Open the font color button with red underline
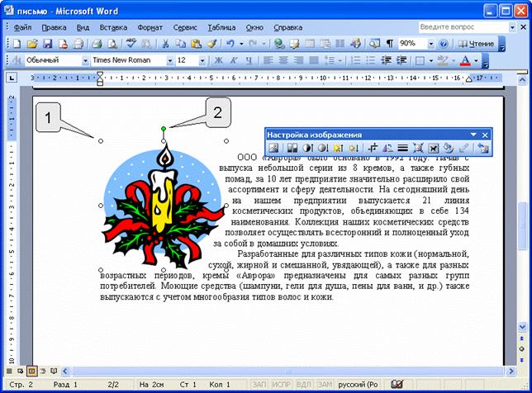The image size is (532, 393). point(465,61)
